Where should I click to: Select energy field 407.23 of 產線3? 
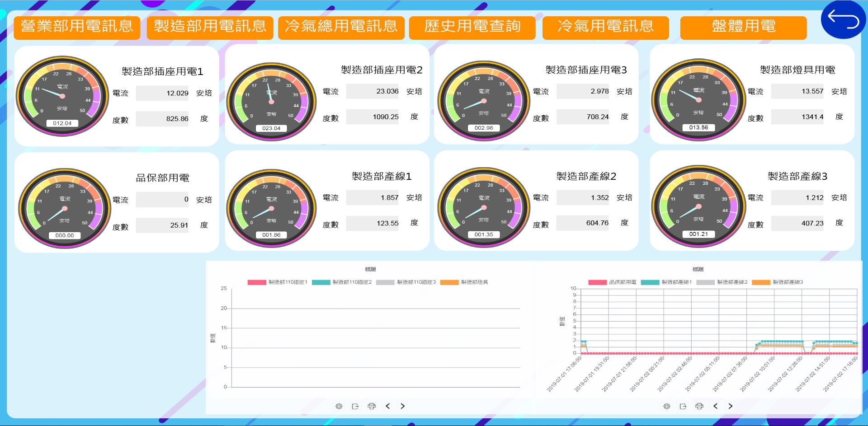pyautogui.click(x=797, y=223)
